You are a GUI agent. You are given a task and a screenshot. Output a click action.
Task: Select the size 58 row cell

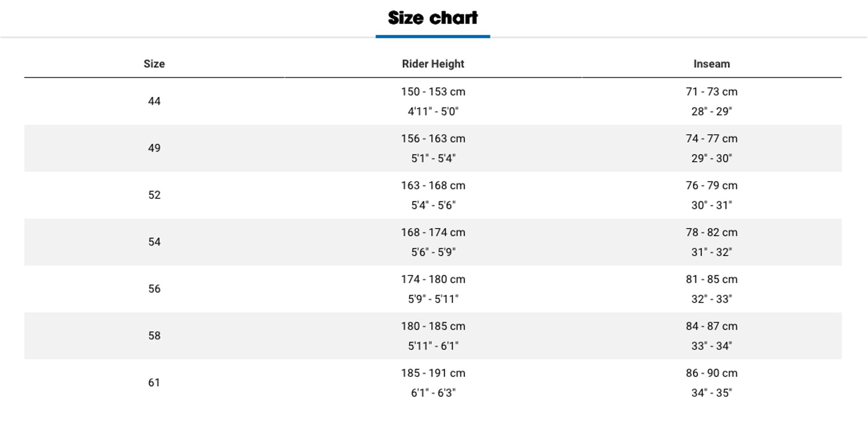click(x=154, y=336)
